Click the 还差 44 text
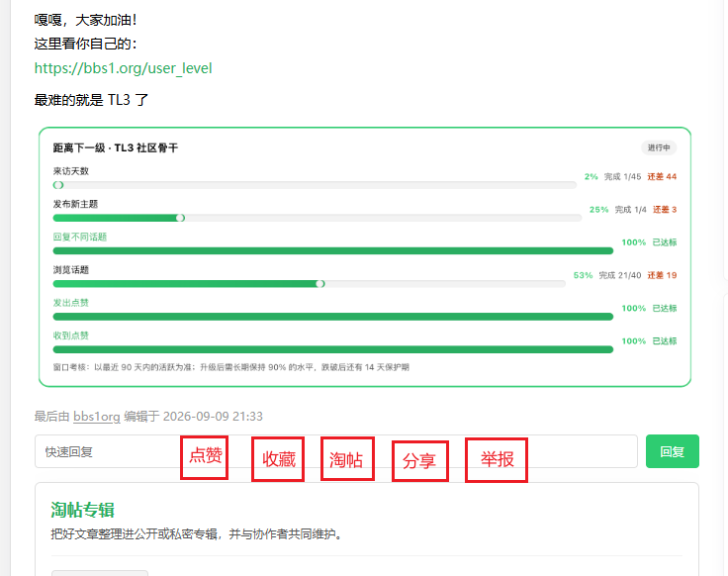The image size is (728, 576). click(x=662, y=176)
